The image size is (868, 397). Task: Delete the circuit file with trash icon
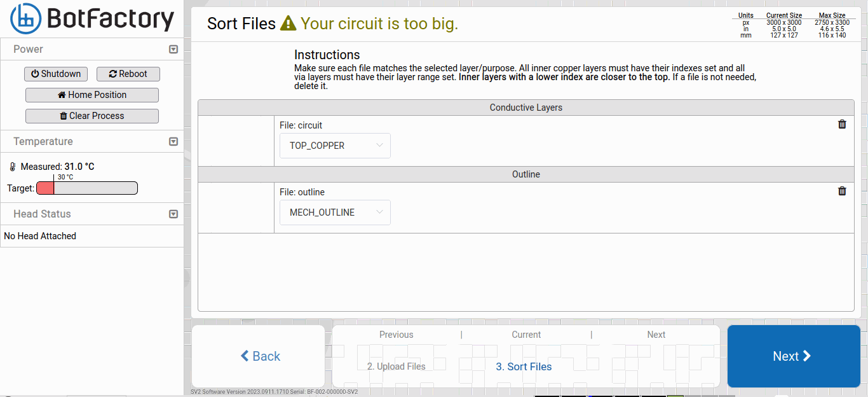coord(842,124)
